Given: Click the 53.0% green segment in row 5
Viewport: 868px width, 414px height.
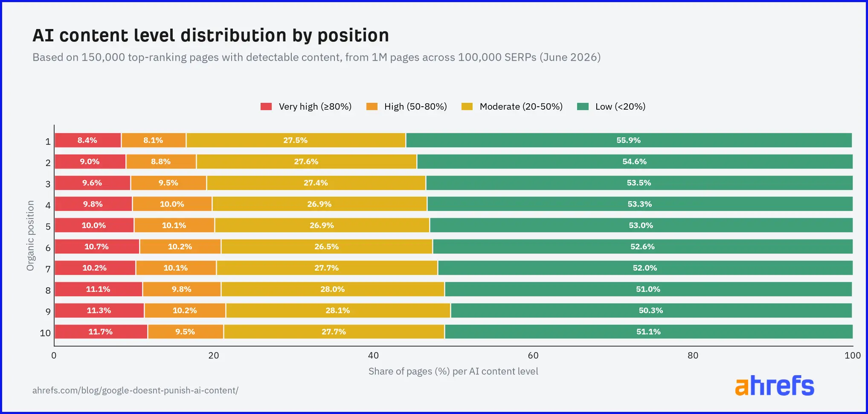Looking at the screenshot, I should click(641, 225).
